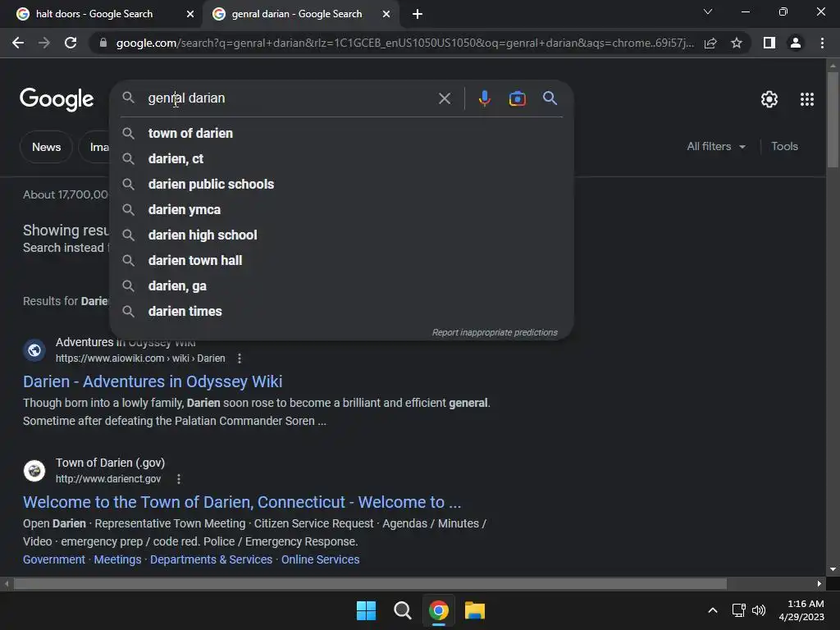Open Google quick settings gear
Screen dimensions: 840x630
pyautogui.click(x=769, y=99)
